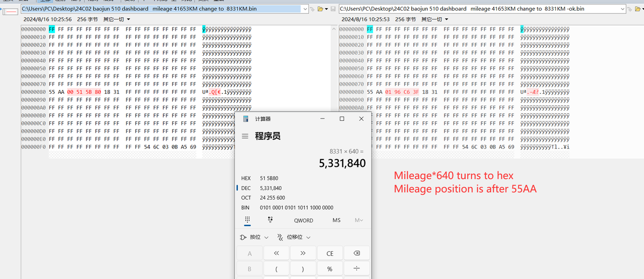Click the right file path field ending -ok.bin

[x=481, y=9]
